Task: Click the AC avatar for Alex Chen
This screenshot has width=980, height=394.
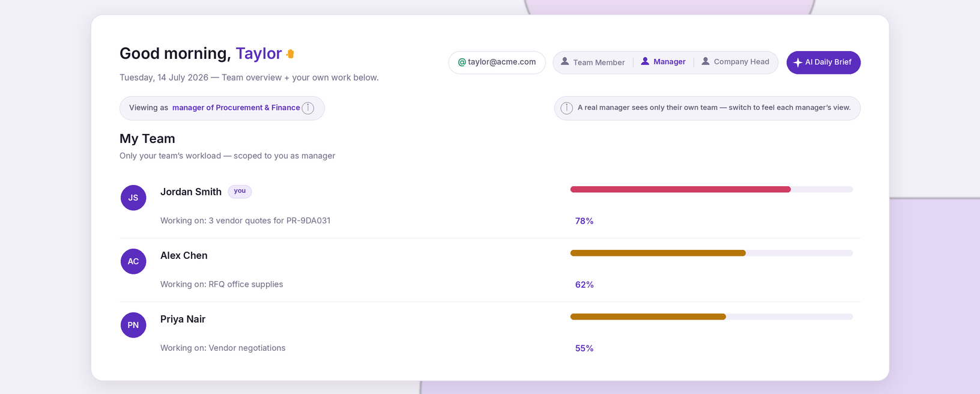Action: click(x=133, y=261)
